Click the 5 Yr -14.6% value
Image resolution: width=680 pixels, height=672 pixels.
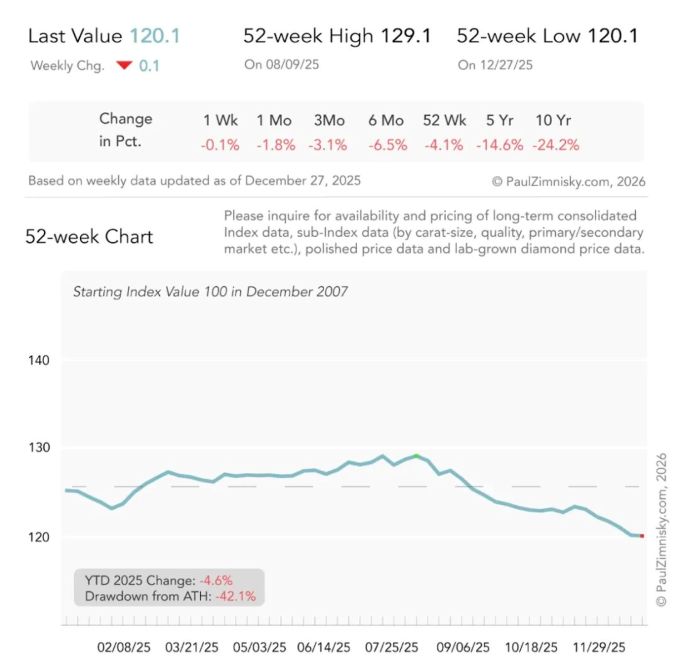pyautogui.click(x=499, y=144)
